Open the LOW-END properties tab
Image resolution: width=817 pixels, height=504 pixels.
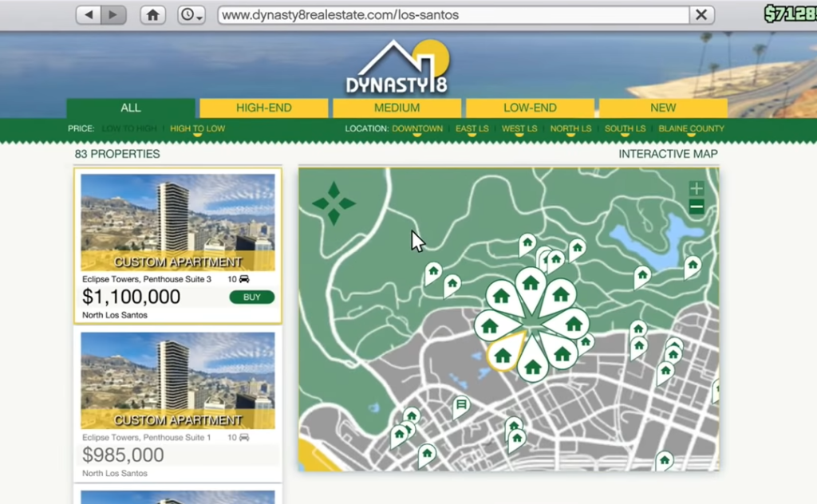click(x=530, y=108)
